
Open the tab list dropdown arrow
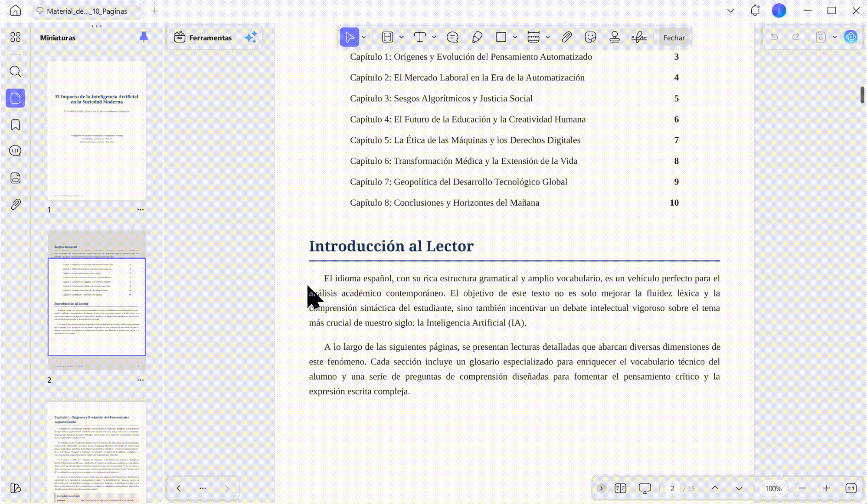click(x=731, y=11)
